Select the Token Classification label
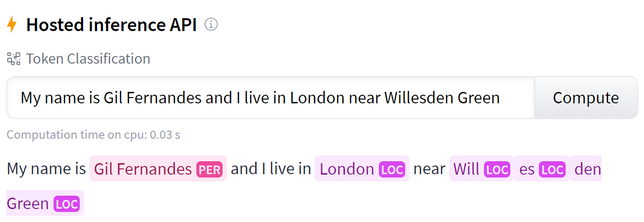 88,59
